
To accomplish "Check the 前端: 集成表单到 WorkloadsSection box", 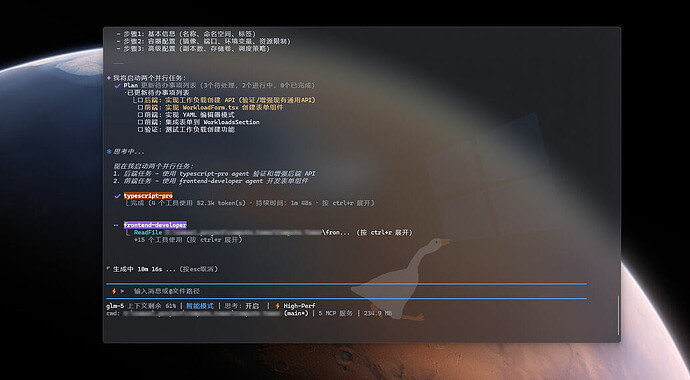I will coord(140,122).
